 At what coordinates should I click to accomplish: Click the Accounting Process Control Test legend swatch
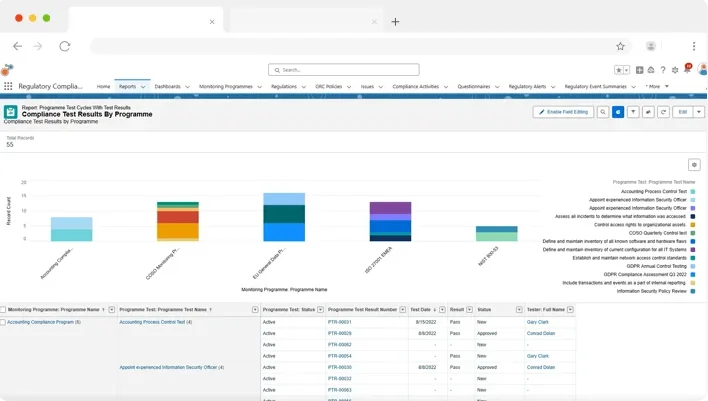[x=693, y=191]
